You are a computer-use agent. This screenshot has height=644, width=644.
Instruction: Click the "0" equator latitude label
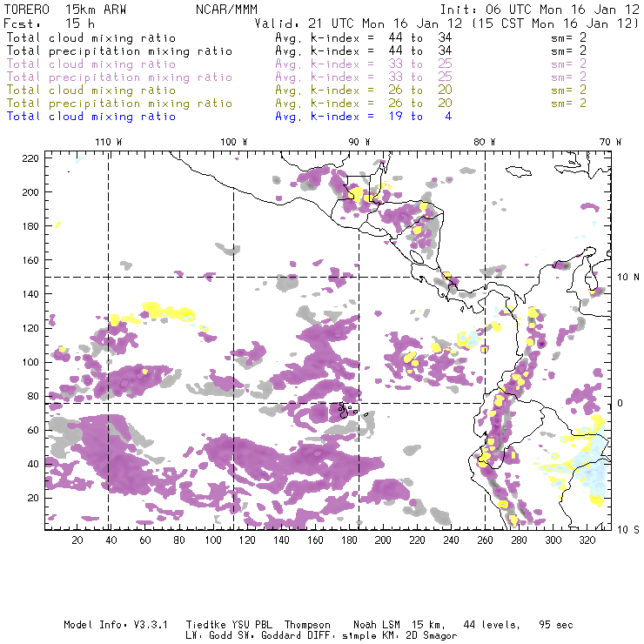point(620,403)
